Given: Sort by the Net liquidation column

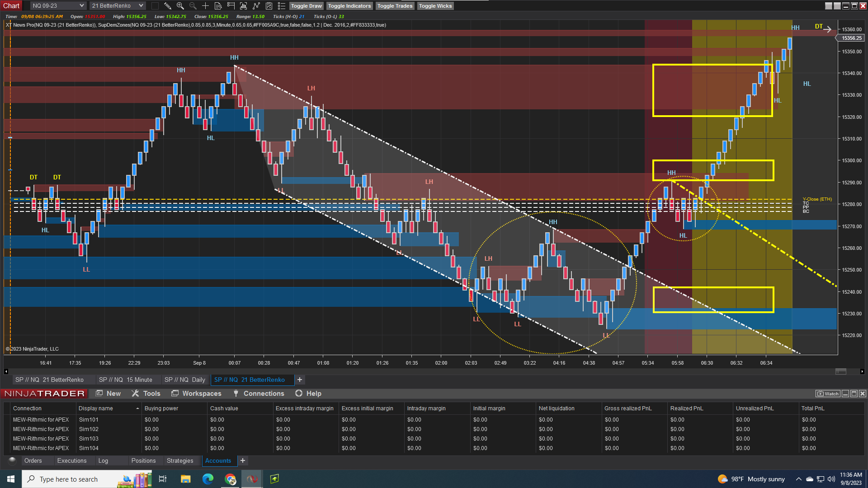Looking at the screenshot, I should pos(568,408).
